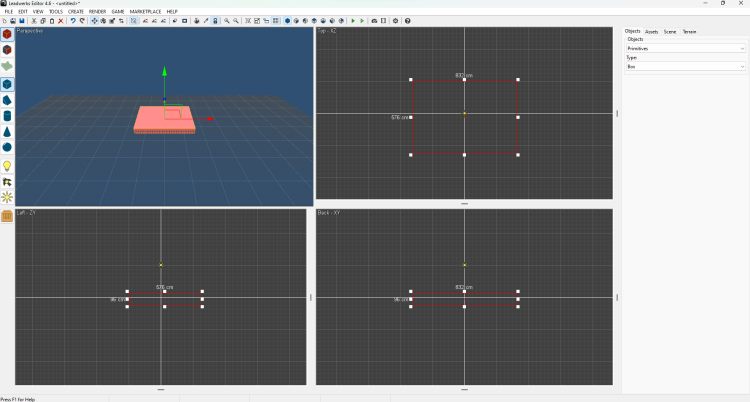
Task: Open the Help question mark icon
Action: click(407, 20)
